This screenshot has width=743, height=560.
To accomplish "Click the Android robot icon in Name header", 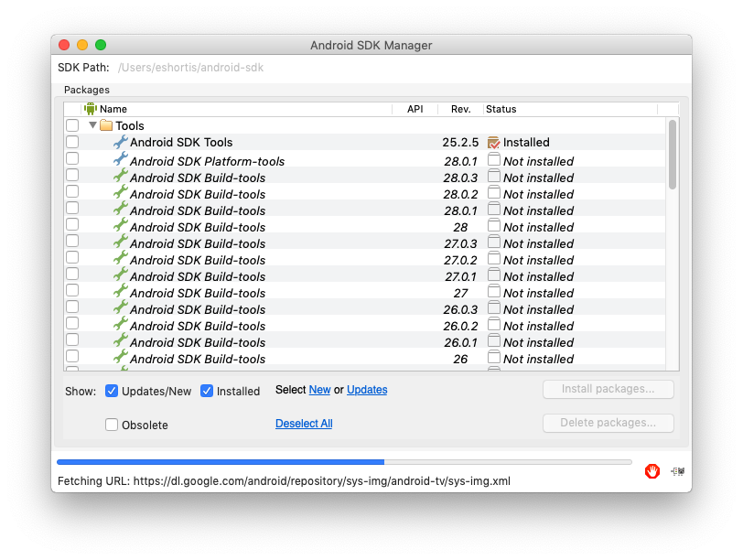I will [90, 109].
